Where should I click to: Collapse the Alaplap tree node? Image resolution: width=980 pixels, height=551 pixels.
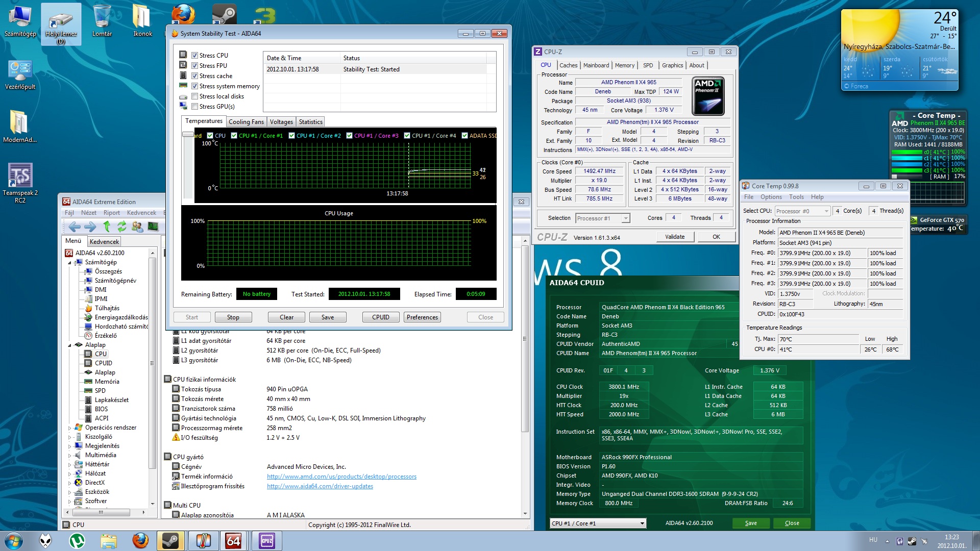(x=70, y=345)
